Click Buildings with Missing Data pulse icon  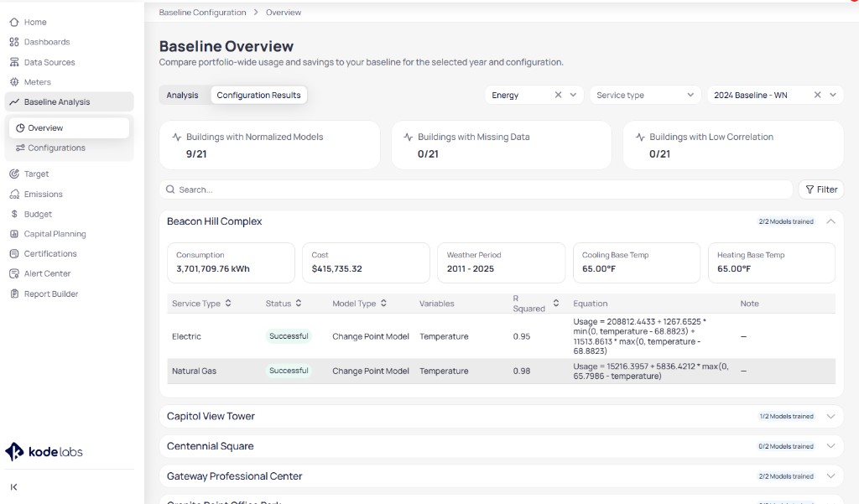click(409, 137)
